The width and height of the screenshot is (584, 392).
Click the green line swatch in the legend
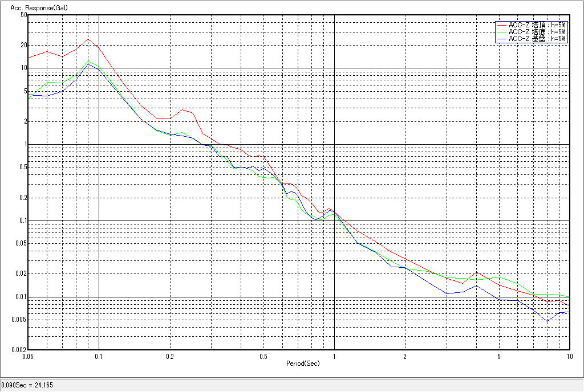click(x=501, y=32)
